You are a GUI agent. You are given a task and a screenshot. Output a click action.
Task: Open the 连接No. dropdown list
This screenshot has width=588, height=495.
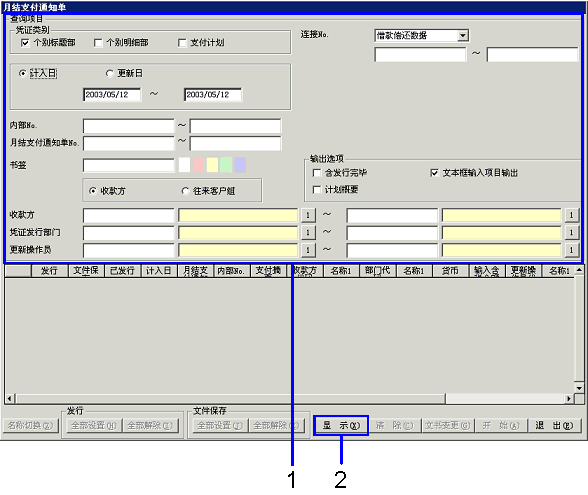[463, 36]
